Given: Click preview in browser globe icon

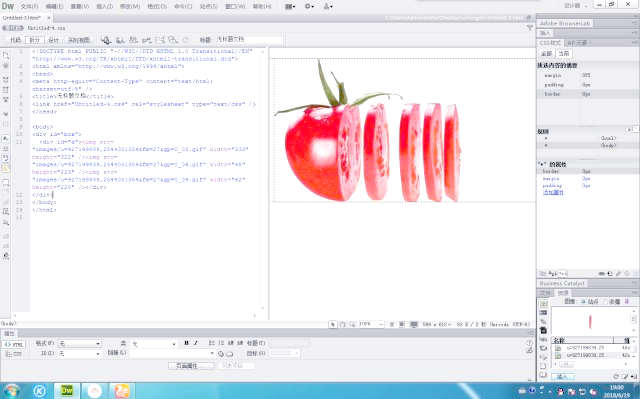Looking at the screenshot, I should click(120, 40).
